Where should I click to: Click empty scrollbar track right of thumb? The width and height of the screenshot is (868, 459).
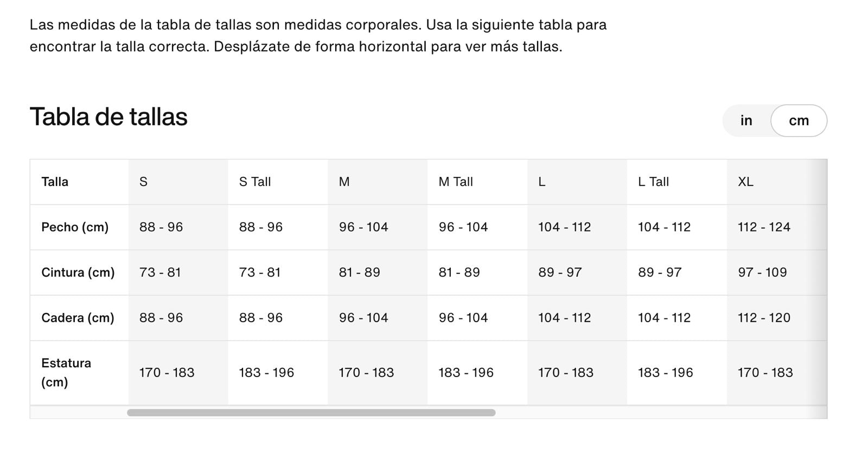(x=661, y=413)
